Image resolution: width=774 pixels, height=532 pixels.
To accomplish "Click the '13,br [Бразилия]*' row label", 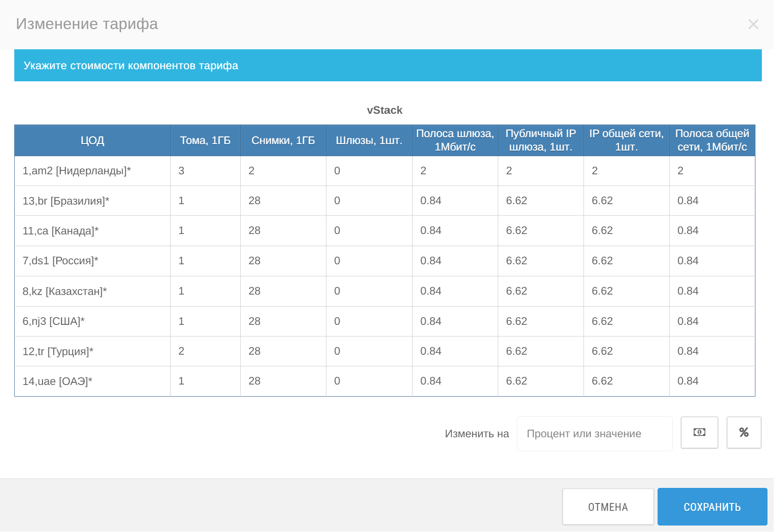I will point(66,201).
